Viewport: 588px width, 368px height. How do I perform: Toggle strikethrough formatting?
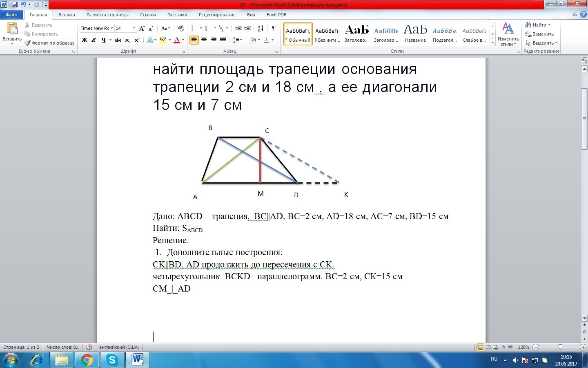coord(118,40)
